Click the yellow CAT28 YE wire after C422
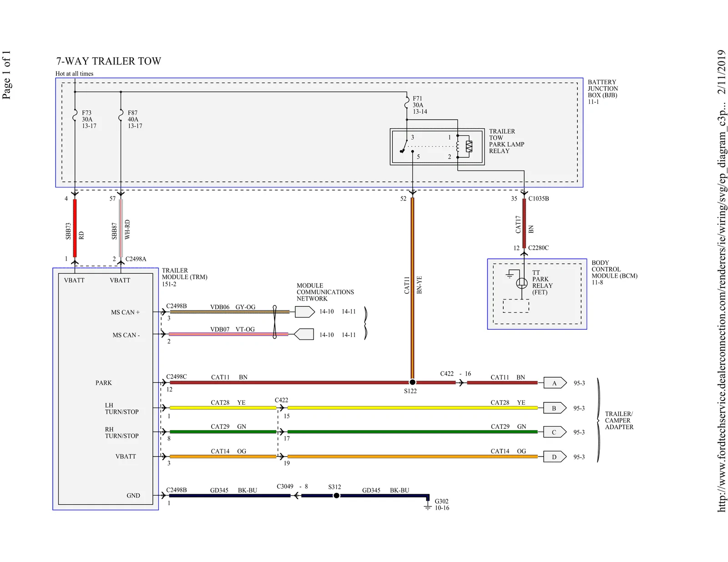 pos(412,408)
